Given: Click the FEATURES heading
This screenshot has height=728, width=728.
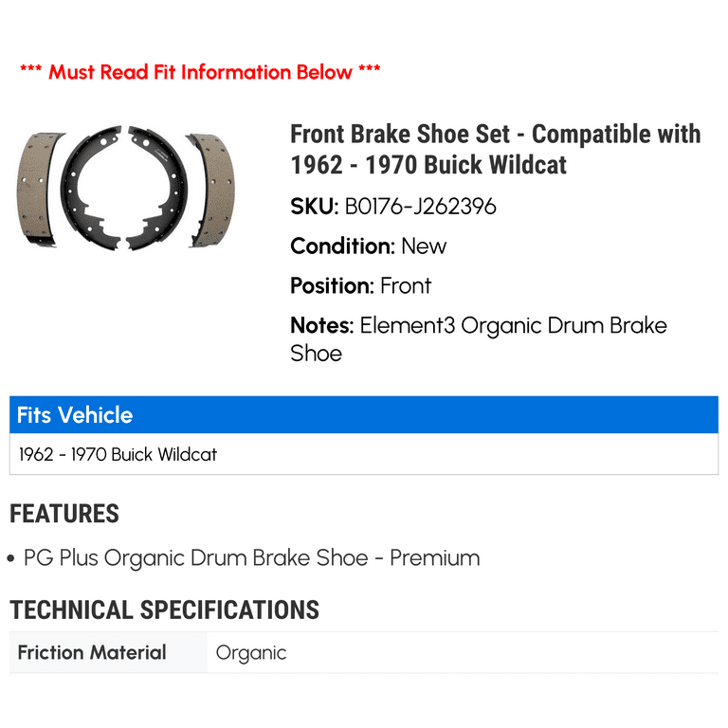Looking at the screenshot, I should pyautogui.click(x=64, y=514).
